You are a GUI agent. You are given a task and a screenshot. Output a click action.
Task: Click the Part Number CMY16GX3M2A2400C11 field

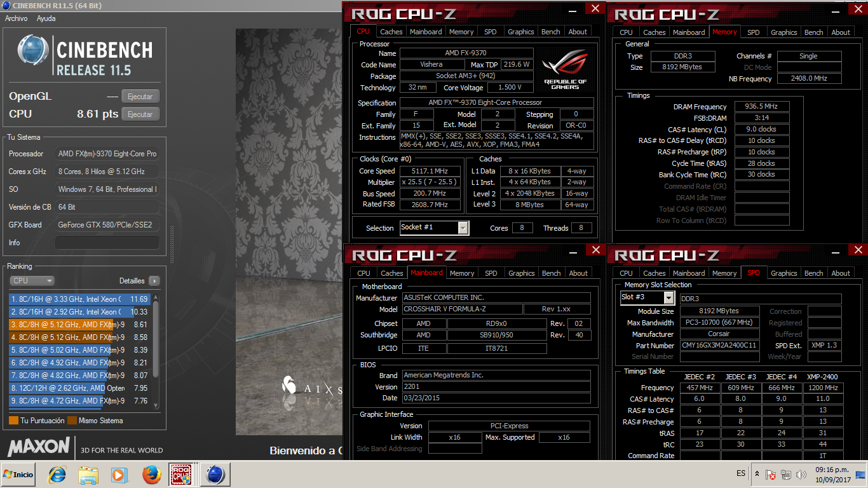719,346
